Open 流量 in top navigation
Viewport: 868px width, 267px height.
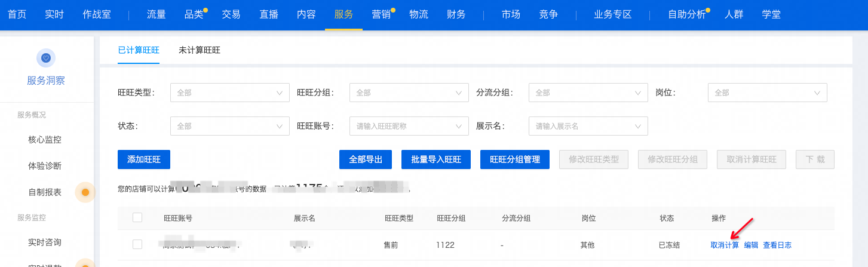click(x=156, y=14)
